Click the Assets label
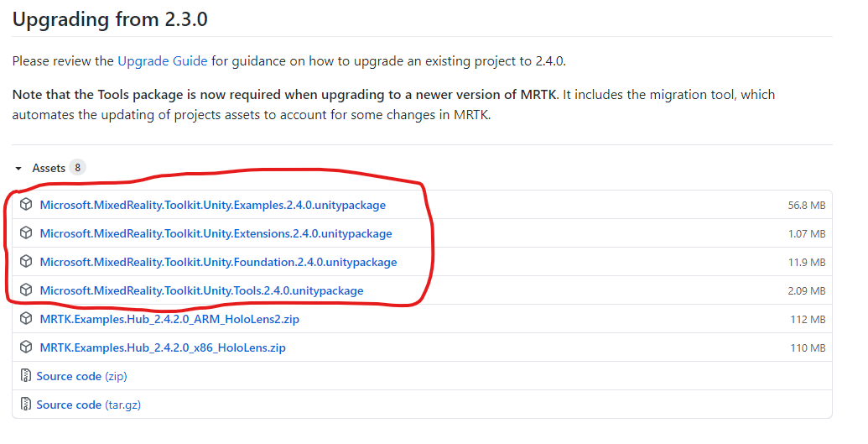This screenshot has width=868, height=444. click(49, 168)
